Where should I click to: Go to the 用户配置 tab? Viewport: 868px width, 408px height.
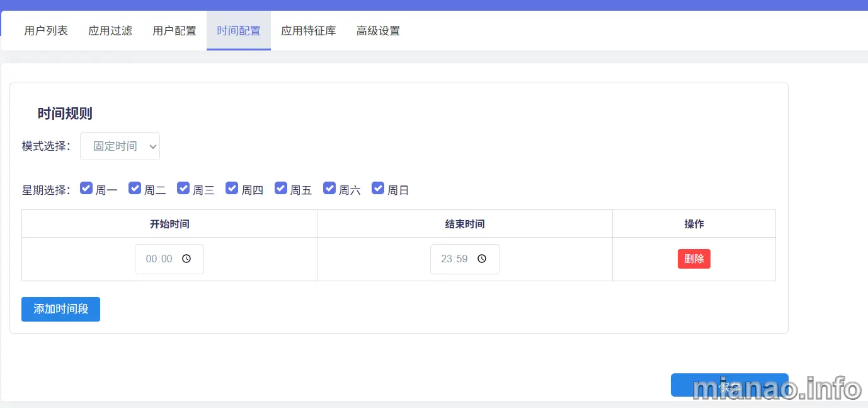[x=174, y=30]
